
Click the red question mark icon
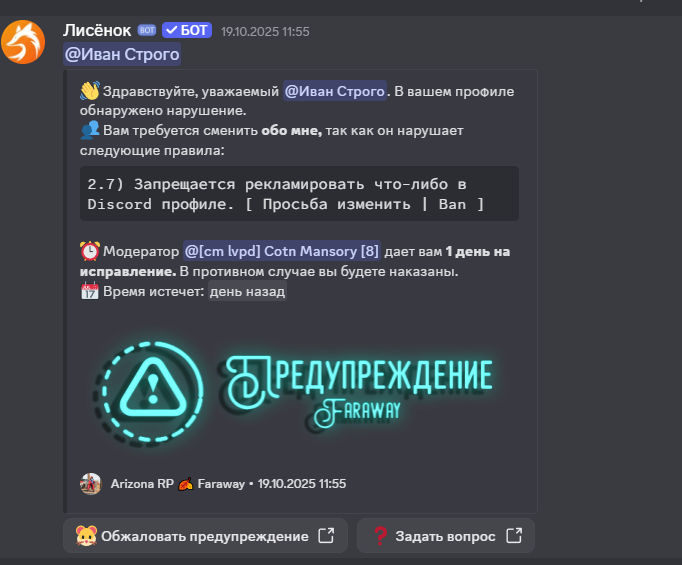pyautogui.click(x=381, y=536)
